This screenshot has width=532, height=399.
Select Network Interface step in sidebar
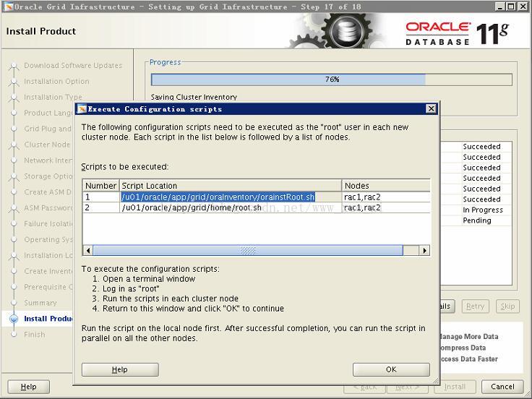click(48, 160)
